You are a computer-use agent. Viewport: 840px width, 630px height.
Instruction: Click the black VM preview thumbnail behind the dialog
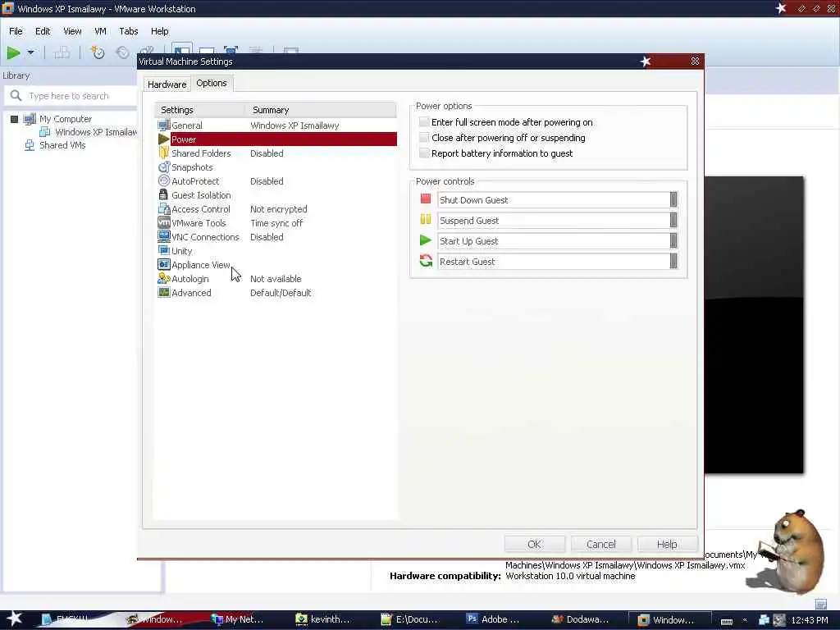point(755,325)
